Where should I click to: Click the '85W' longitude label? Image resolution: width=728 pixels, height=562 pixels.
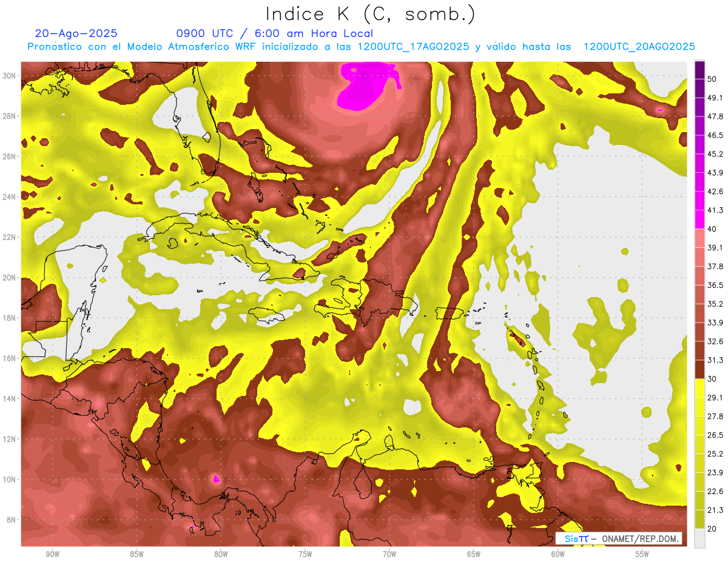[136, 554]
